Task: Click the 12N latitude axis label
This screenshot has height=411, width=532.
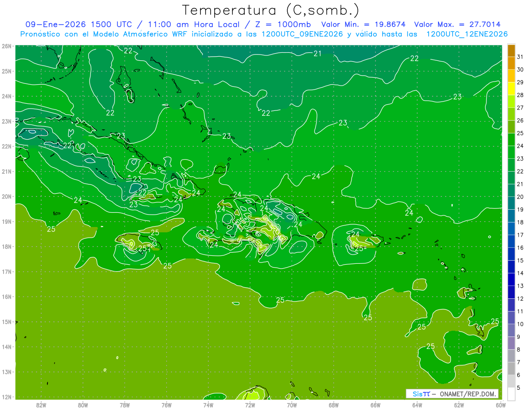Action: click(7, 397)
